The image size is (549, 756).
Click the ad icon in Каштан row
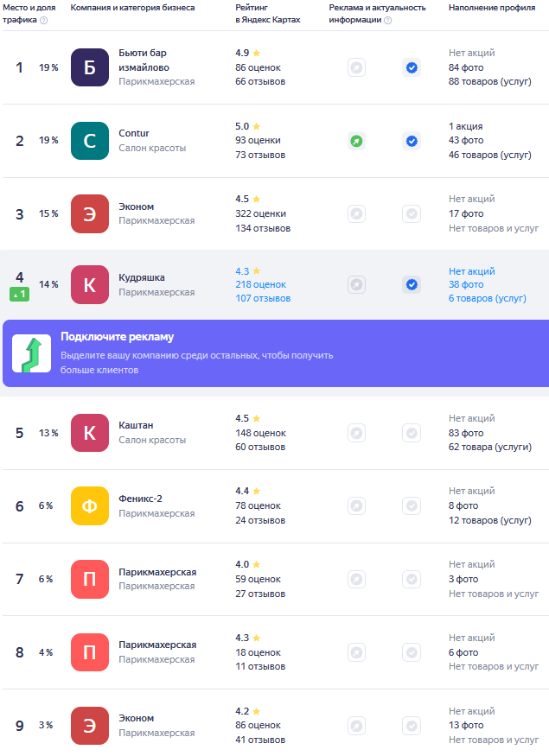356,433
